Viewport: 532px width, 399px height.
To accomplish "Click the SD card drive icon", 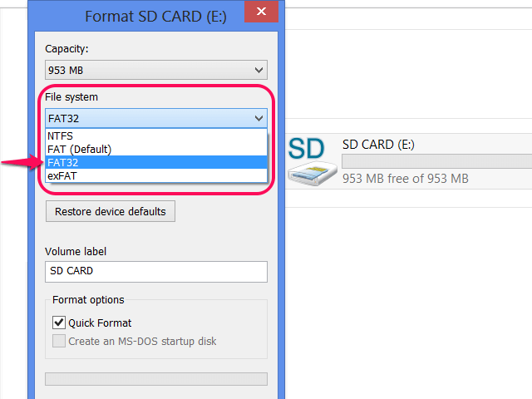I will point(312,161).
